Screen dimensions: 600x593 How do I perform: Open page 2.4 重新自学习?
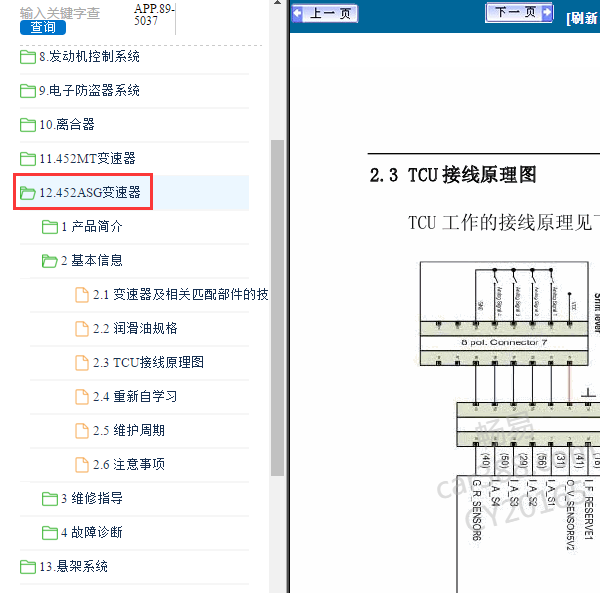point(135,396)
